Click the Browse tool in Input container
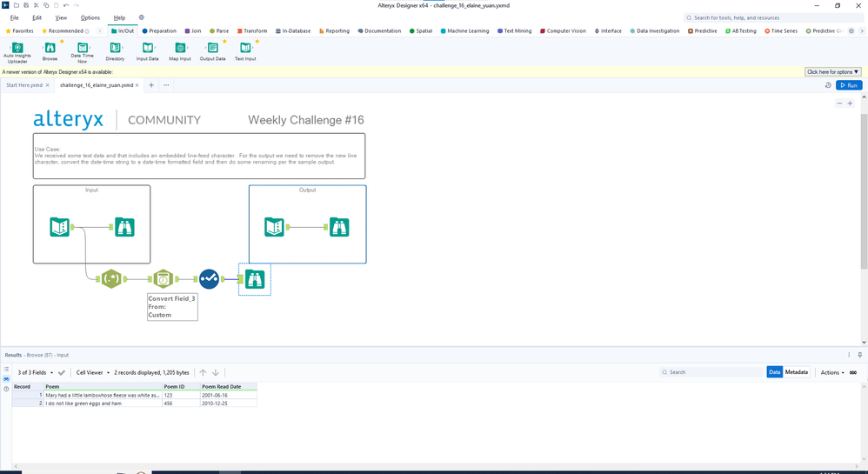 [x=124, y=227]
